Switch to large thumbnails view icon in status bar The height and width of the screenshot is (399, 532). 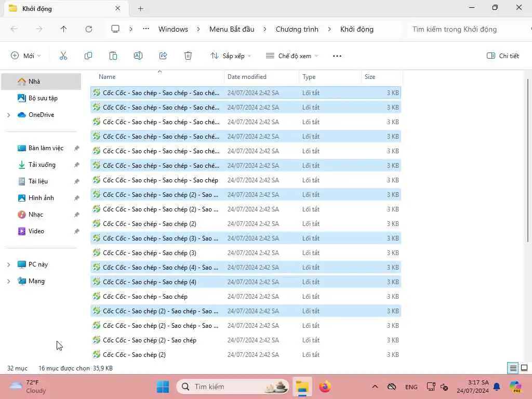click(x=524, y=368)
